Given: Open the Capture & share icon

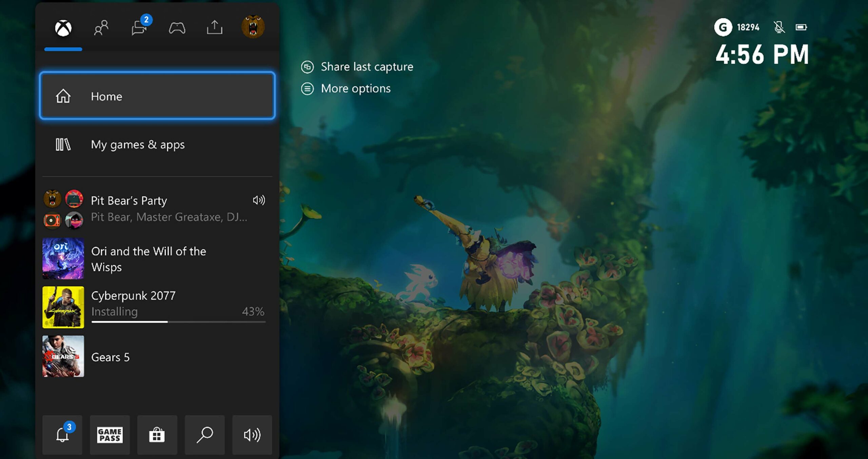Looking at the screenshot, I should 214,28.
